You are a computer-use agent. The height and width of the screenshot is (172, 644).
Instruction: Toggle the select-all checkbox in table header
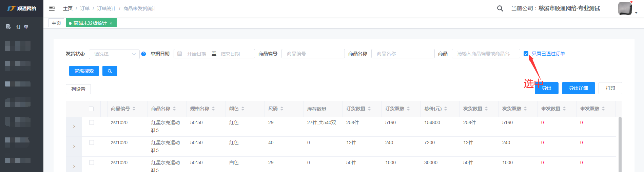(x=91, y=109)
